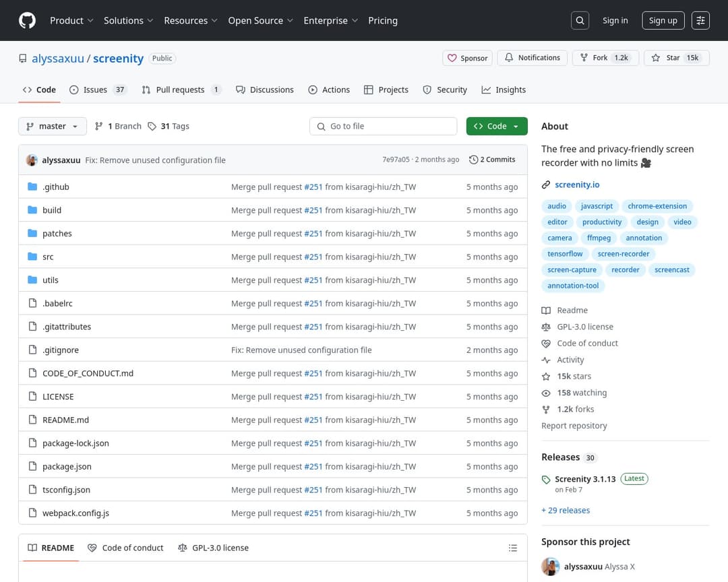
Task: Switch to the Issues tab
Action: pos(98,90)
